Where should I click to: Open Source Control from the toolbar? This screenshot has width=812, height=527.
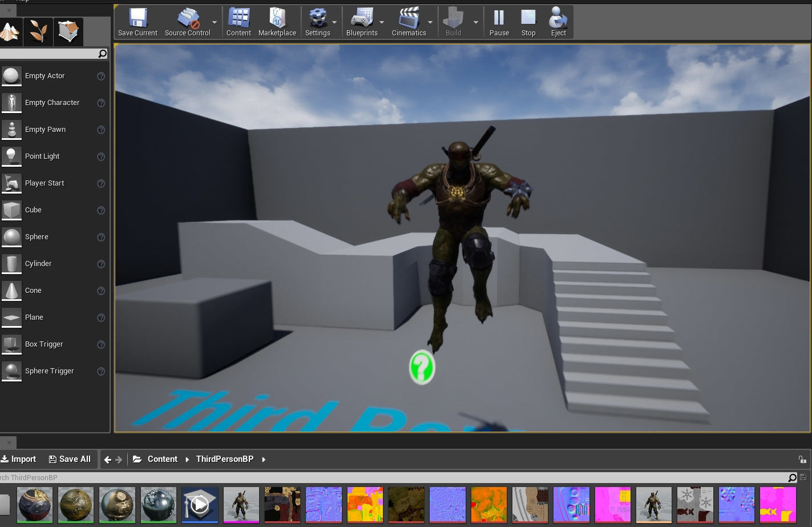pyautogui.click(x=187, y=23)
